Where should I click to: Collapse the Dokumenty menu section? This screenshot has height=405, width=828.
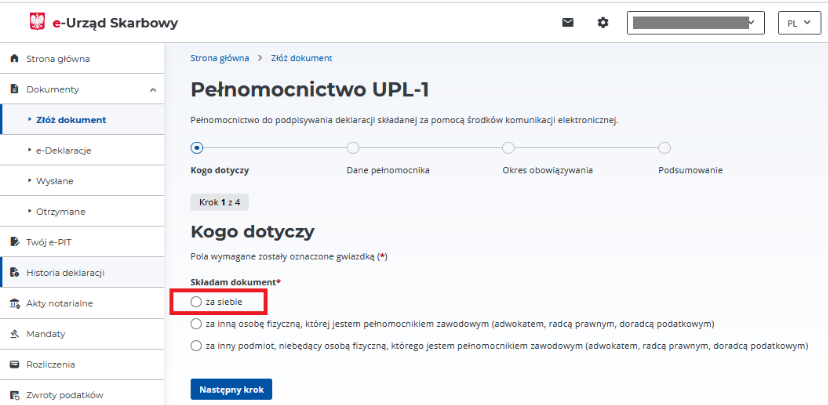tap(152, 90)
